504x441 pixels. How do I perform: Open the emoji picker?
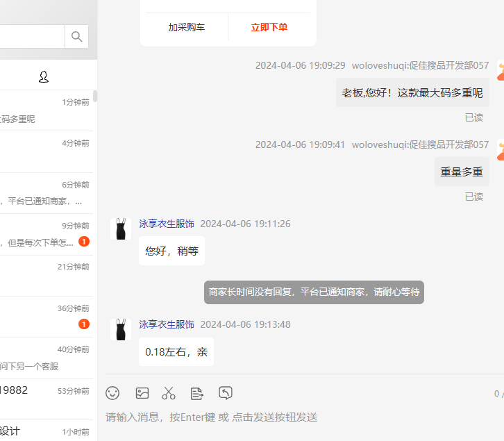112,393
